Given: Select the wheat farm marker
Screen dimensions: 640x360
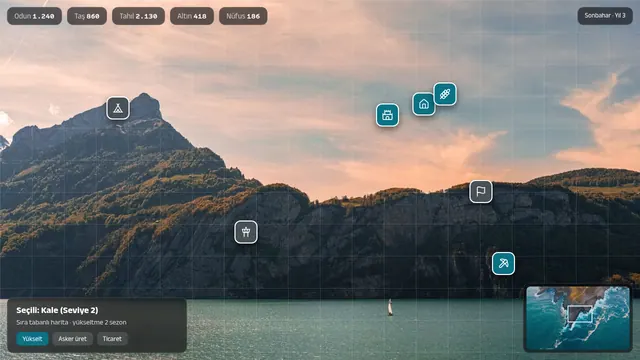Looking at the screenshot, I should [445, 94].
